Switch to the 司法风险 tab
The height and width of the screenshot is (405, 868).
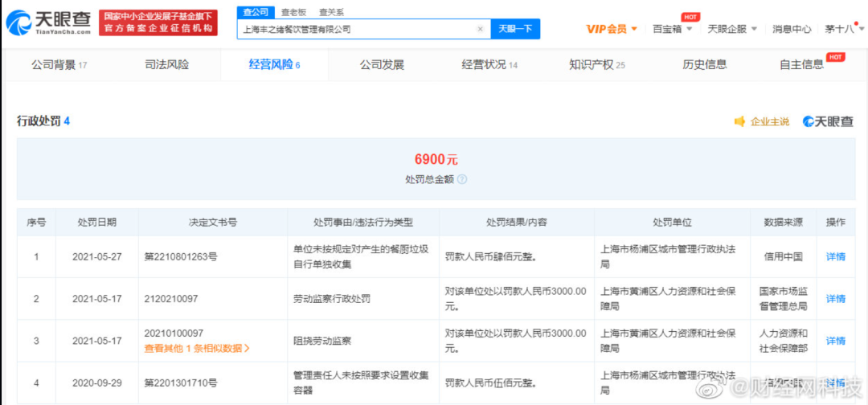tap(166, 64)
